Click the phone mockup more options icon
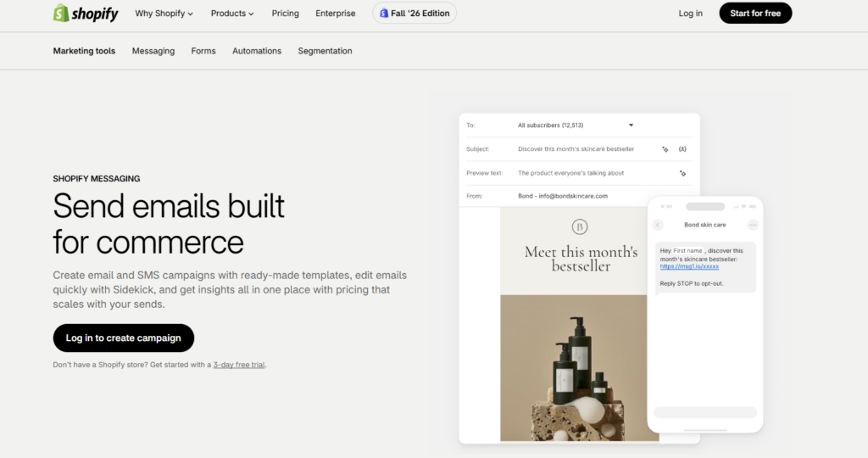Image resolution: width=868 pixels, height=458 pixels. click(753, 225)
